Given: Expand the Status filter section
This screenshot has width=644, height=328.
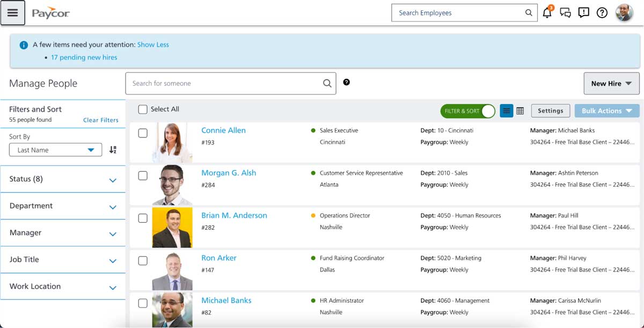Looking at the screenshot, I should (x=63, y=179).
